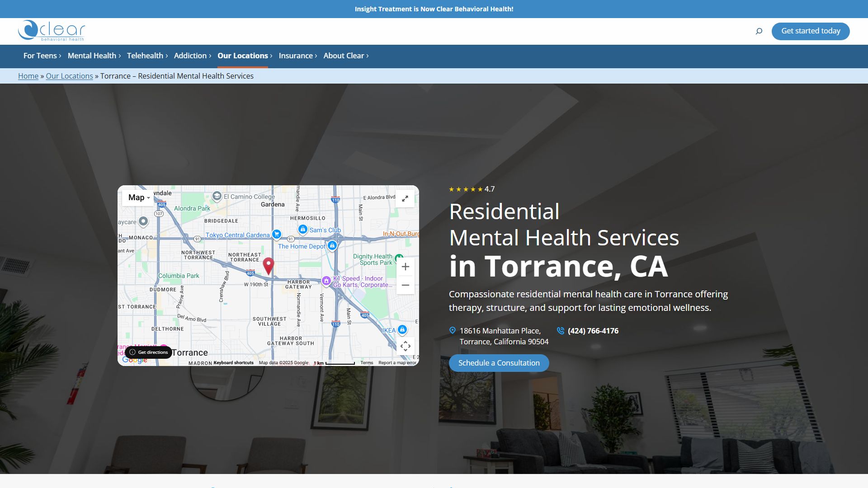Expand For Teens menu
Screen dimensions: 868x488
click(x=42, y=56)
